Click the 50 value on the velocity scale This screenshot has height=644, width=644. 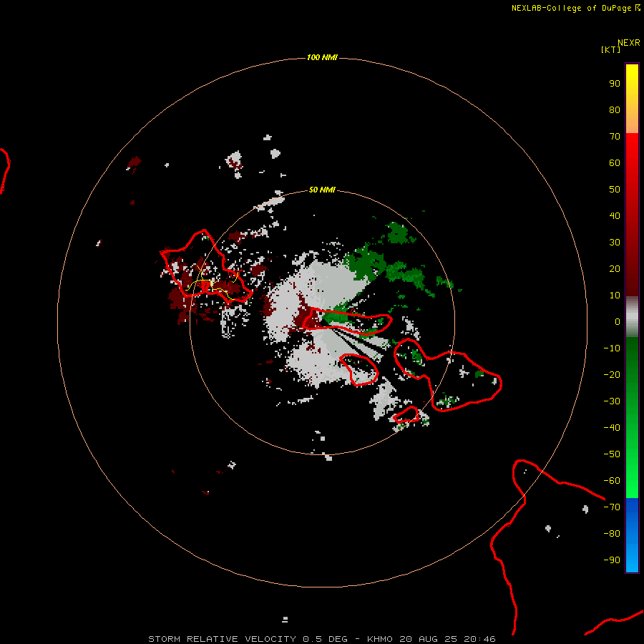[615, 190]
